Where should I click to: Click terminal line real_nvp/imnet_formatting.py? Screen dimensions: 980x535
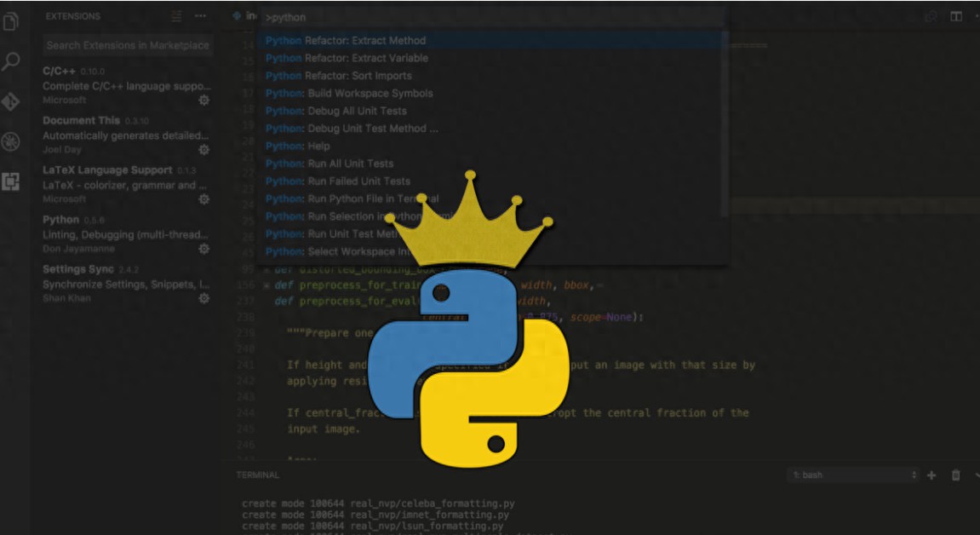pyautogui.click(x=375, y=515)
